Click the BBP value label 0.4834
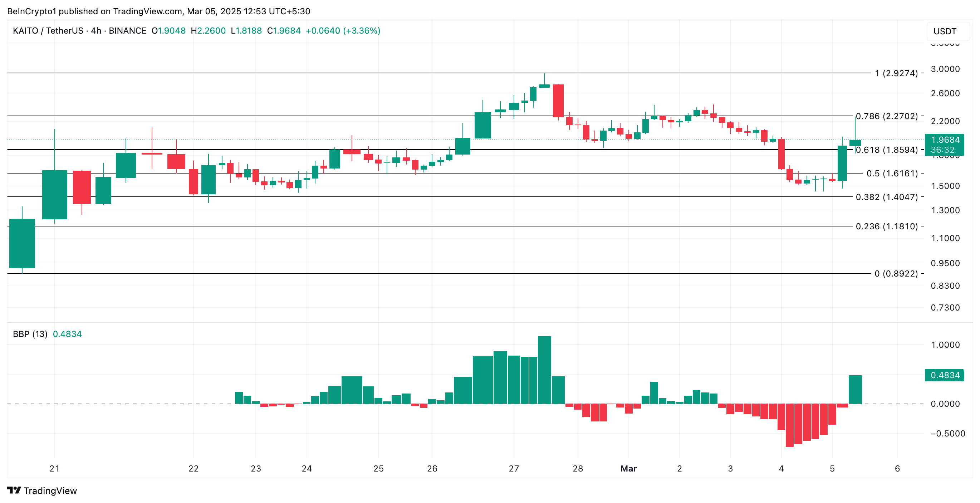Viewport: 980px width, 503px height. 944,375
